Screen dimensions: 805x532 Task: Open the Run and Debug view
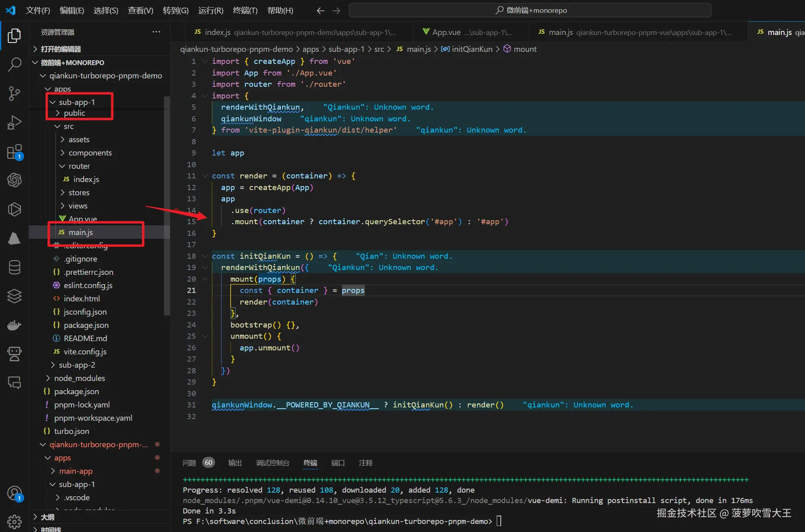tap(14, 123)
